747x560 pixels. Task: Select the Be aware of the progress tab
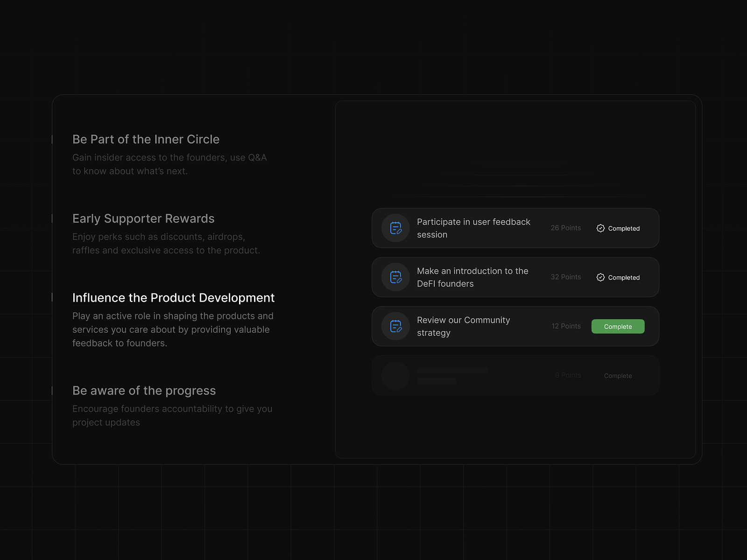point(144,391)
